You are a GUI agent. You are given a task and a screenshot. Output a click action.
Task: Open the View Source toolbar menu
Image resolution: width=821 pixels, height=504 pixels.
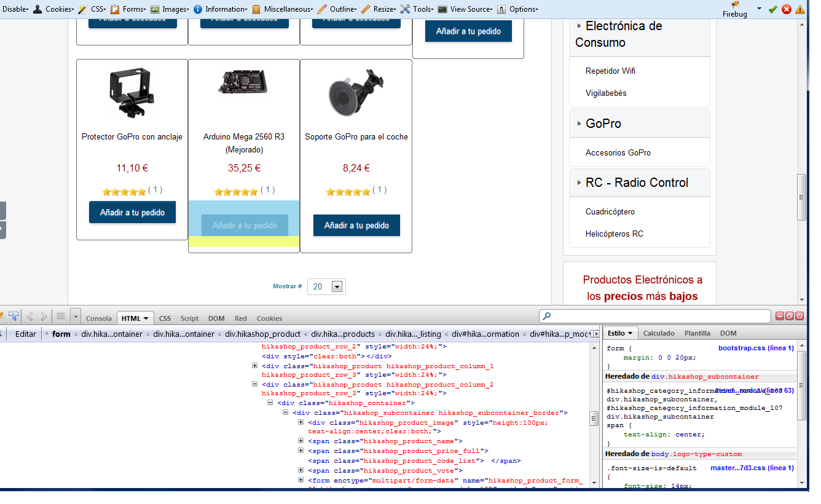tap(466, 9)
